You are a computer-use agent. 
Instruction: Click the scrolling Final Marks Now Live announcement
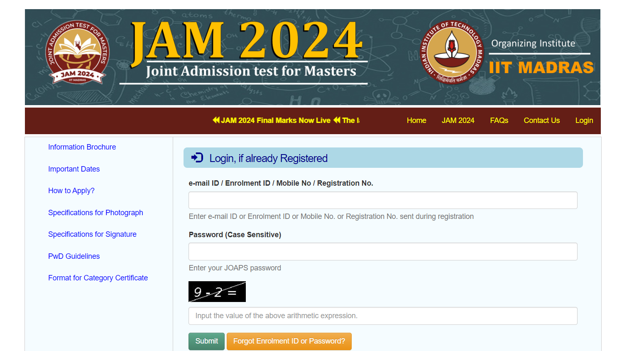pos(272,120)
